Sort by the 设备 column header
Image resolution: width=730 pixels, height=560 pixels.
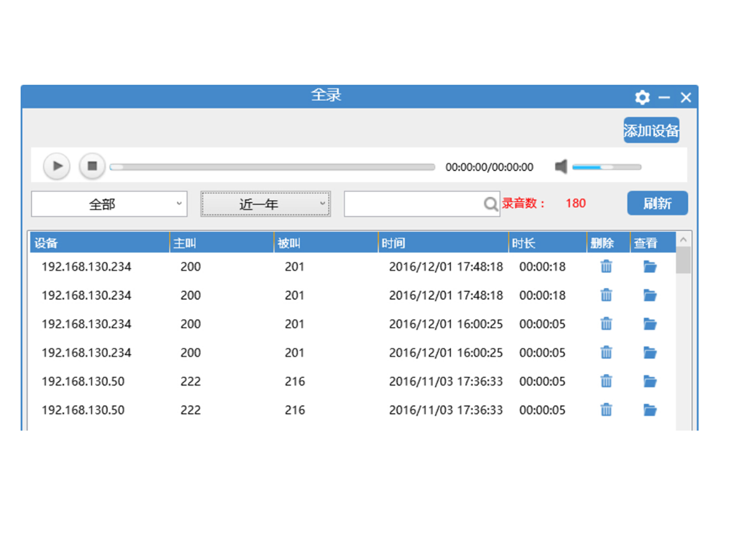coord(100,243)
